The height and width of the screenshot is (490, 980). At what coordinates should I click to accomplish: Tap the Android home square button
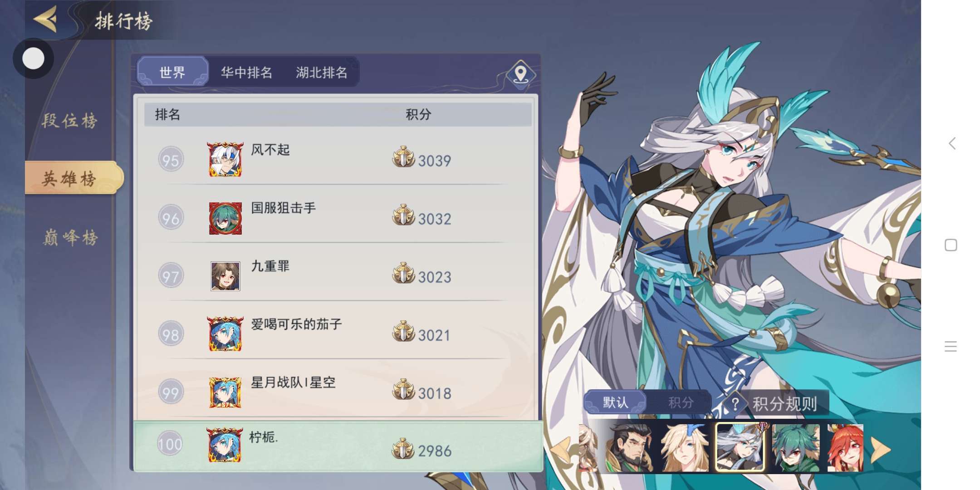click(x=951, y=245)
